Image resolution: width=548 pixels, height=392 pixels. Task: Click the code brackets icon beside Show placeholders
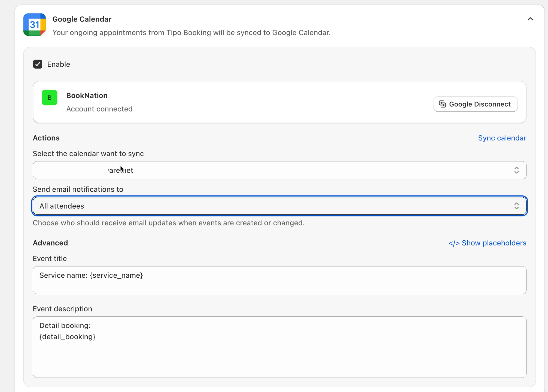coord(454,243)
